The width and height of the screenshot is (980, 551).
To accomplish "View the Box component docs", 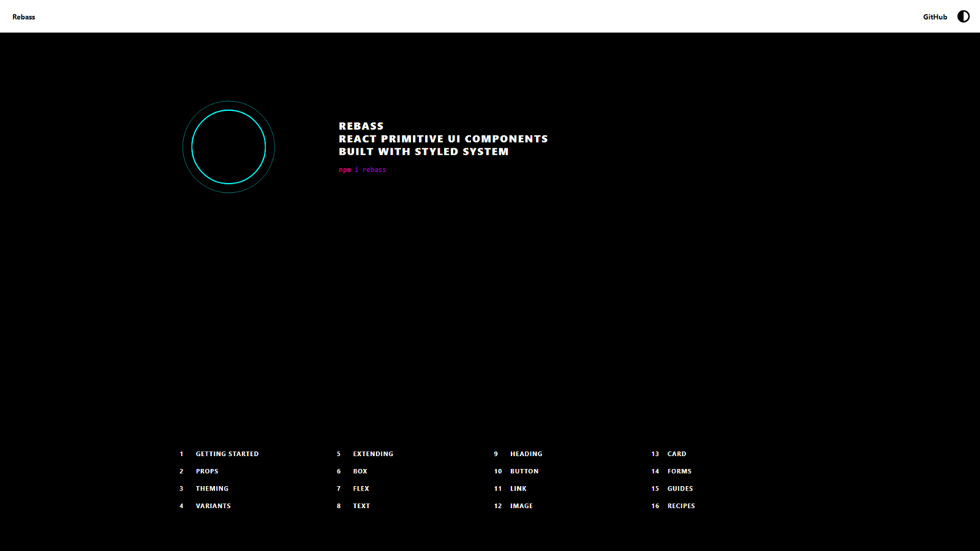I will 360,471.
